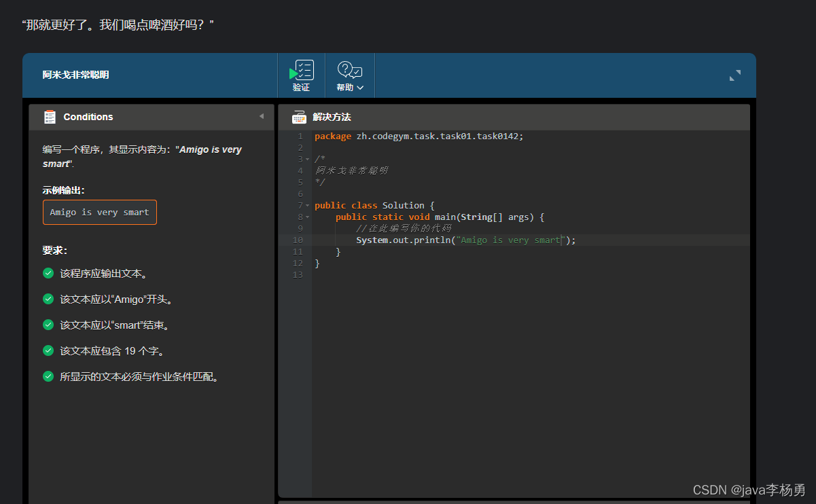Collapse the Conditions panel arrow

[262, 116]
